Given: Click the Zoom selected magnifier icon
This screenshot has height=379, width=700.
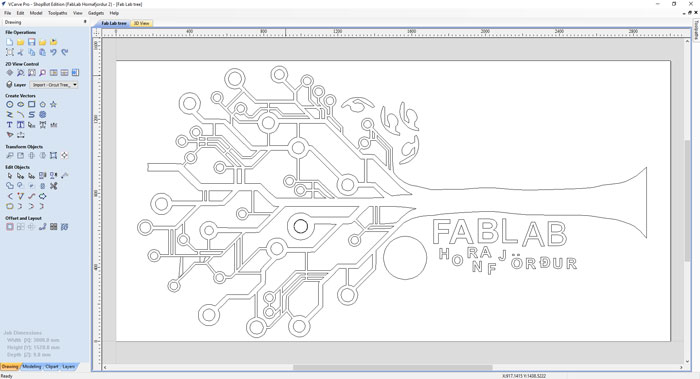Looking at the screenshot, I should [42, 72].
